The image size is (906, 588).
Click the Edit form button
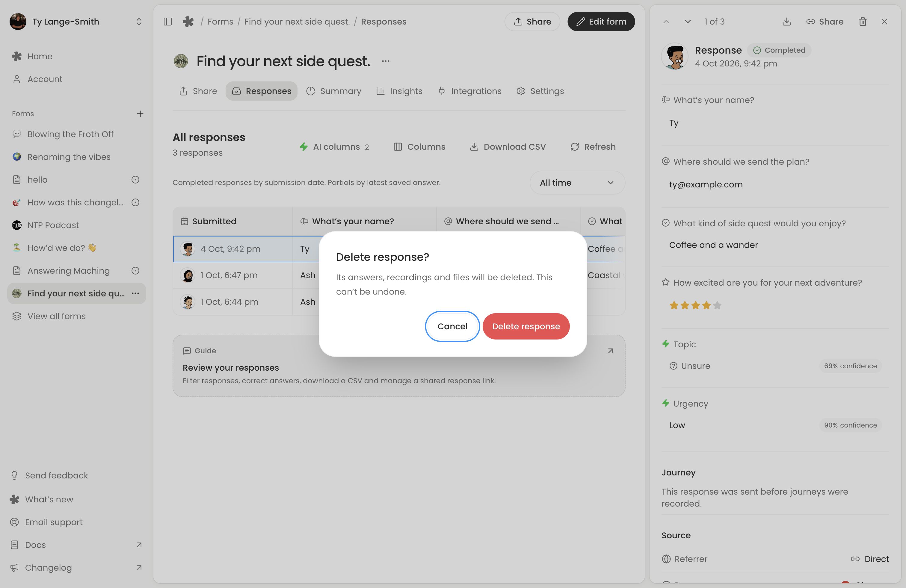tap(601, 22)
